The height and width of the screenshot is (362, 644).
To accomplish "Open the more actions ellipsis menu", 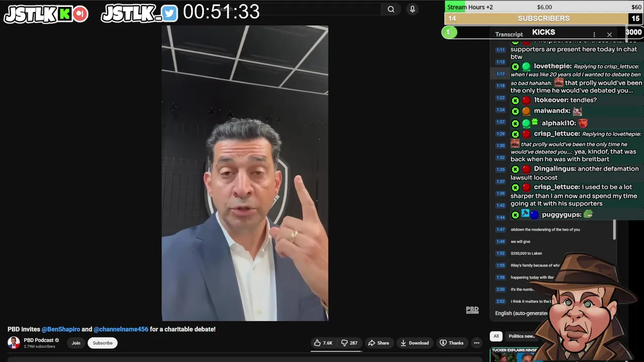I will [476, 343].
